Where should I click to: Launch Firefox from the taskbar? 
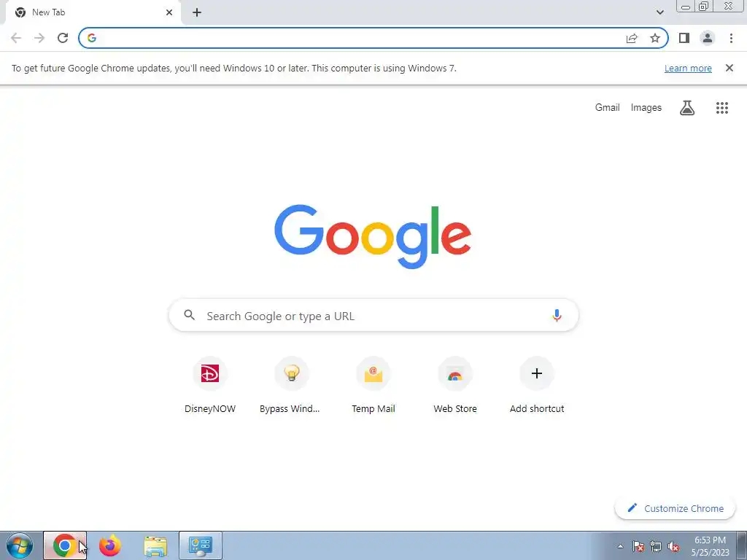[110, 545]
